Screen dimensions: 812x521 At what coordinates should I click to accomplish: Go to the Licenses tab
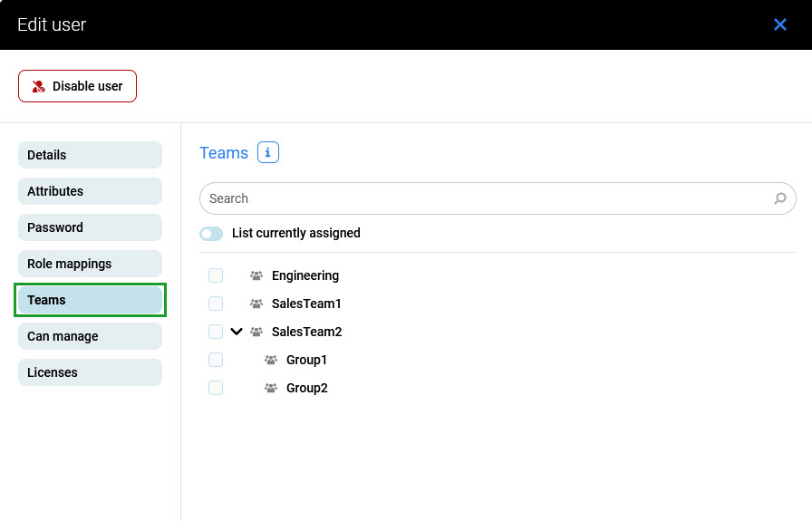[90, 372]
